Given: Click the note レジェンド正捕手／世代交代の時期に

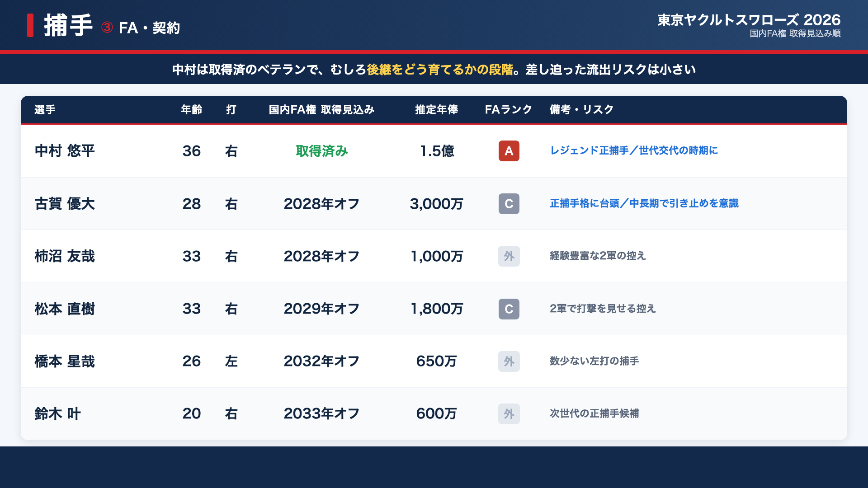Looking at the screenshot, I should point(634,150).
